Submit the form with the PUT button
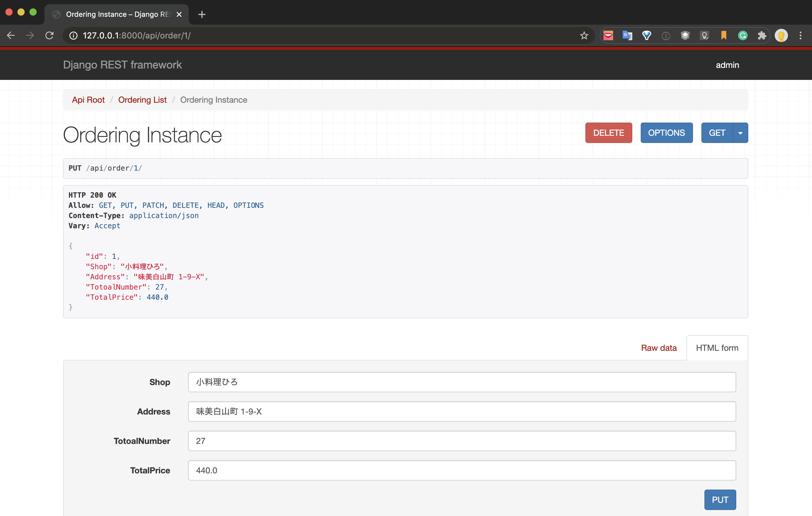 [x=720, y=500]
